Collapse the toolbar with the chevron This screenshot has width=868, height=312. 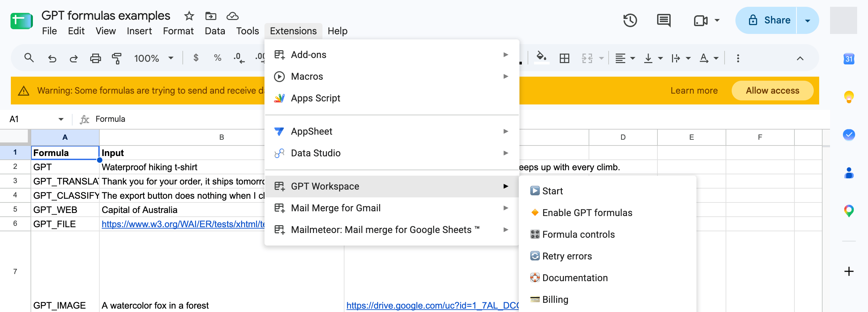(800, 58)
